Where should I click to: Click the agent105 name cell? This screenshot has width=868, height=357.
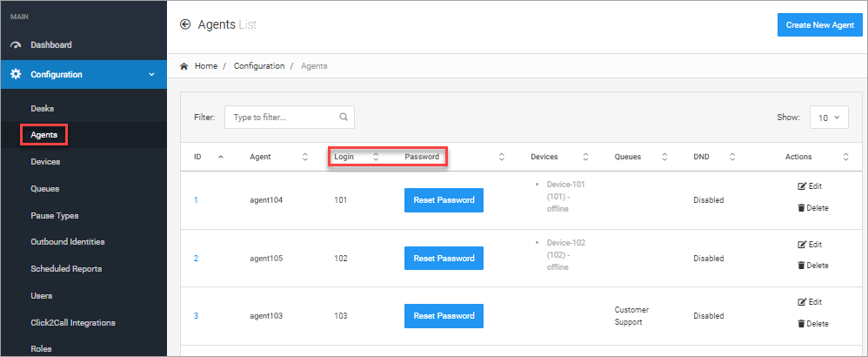(266, 259)
